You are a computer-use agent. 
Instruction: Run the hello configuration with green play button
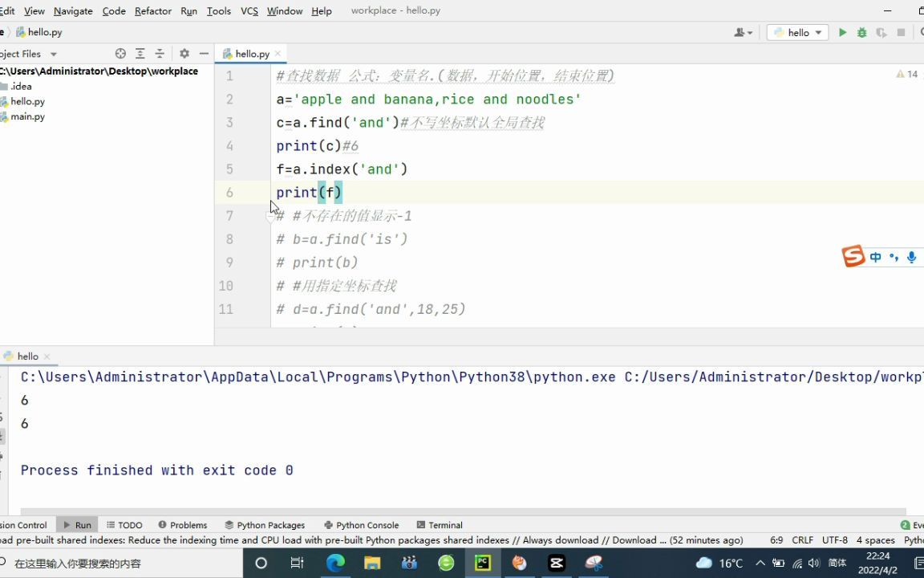(x=843, y=32)
